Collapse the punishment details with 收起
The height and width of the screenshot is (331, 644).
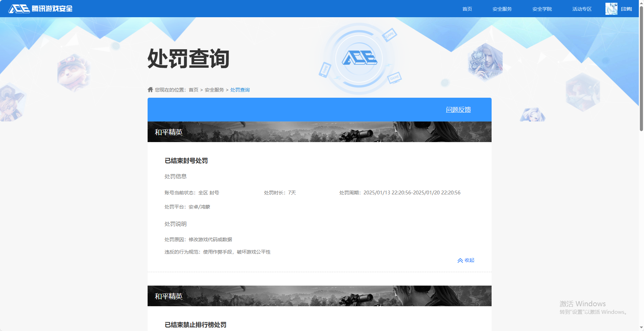[x=466, y=260]
